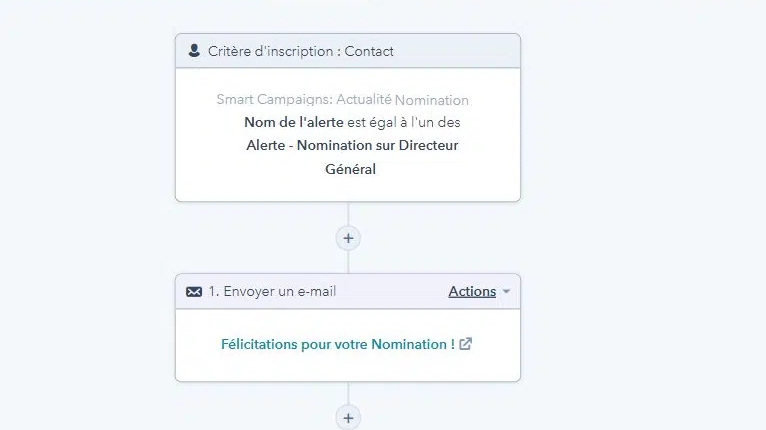The height and width of the screenshot is (430, 766).
Task: Select the Nom de l'alerte property
Action: [293, 122]
